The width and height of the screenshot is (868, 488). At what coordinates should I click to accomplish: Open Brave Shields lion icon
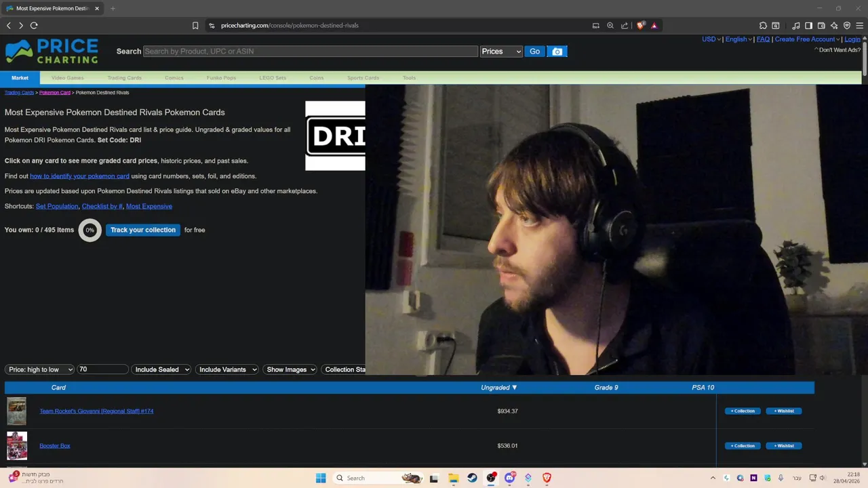point(641,26)
